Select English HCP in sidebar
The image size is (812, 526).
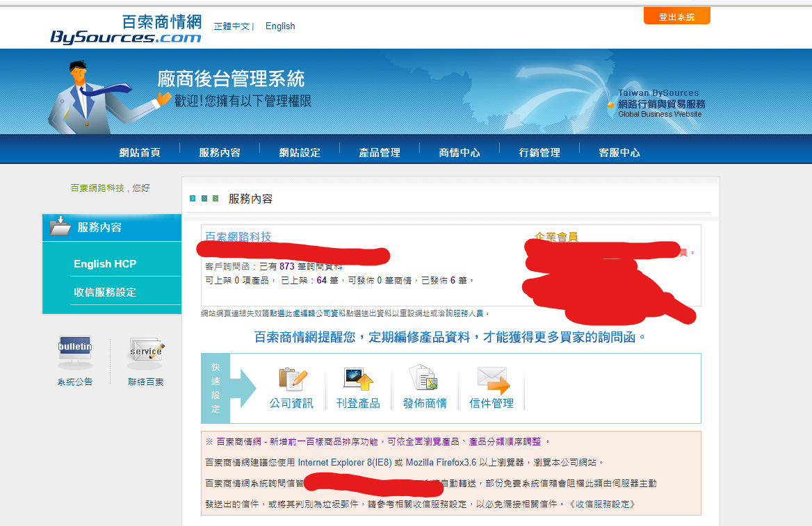tap(105, 264)
